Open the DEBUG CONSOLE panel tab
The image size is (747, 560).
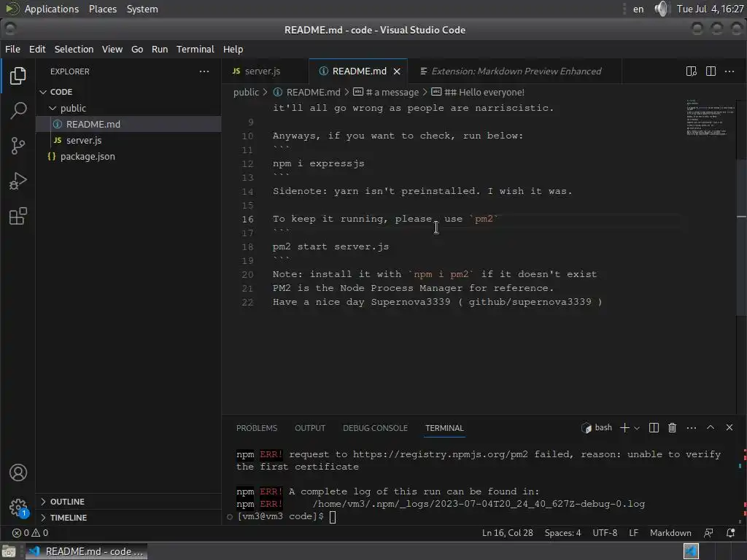tap(376, 428)
